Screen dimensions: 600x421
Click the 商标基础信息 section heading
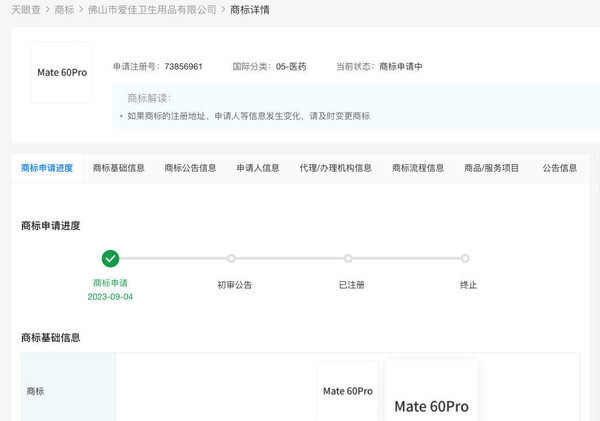51,338
